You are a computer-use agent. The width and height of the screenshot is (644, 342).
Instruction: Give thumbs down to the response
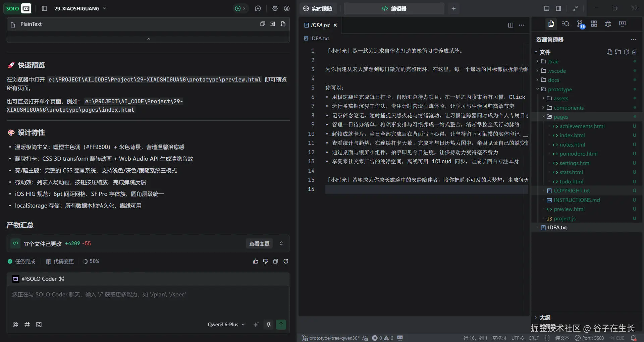(266, 261)
